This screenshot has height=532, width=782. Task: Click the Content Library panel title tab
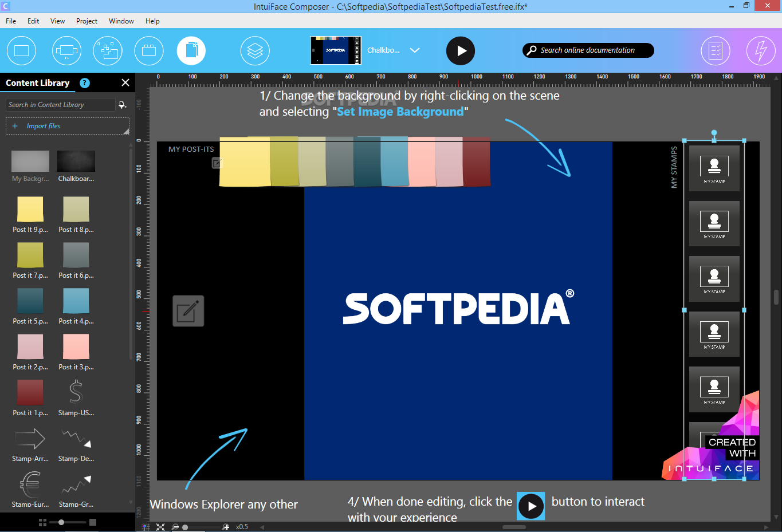[38, 82]
